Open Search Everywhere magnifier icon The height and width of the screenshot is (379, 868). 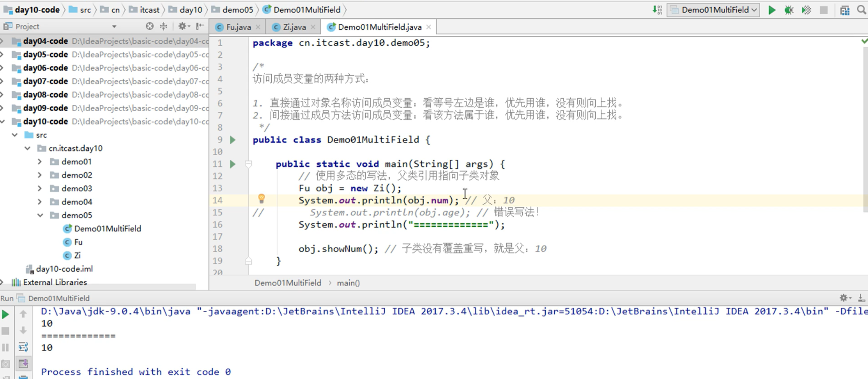point(861,10)
